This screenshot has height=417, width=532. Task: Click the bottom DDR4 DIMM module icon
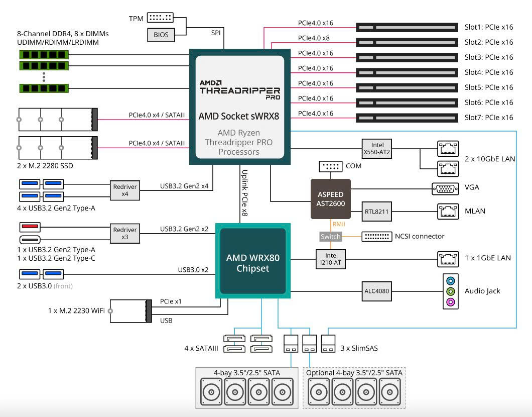pyautogui.click(x=44, y=88)
